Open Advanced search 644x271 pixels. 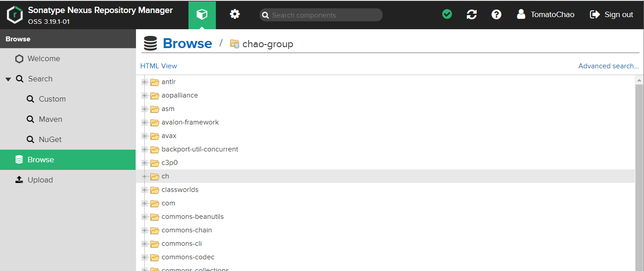609,66
